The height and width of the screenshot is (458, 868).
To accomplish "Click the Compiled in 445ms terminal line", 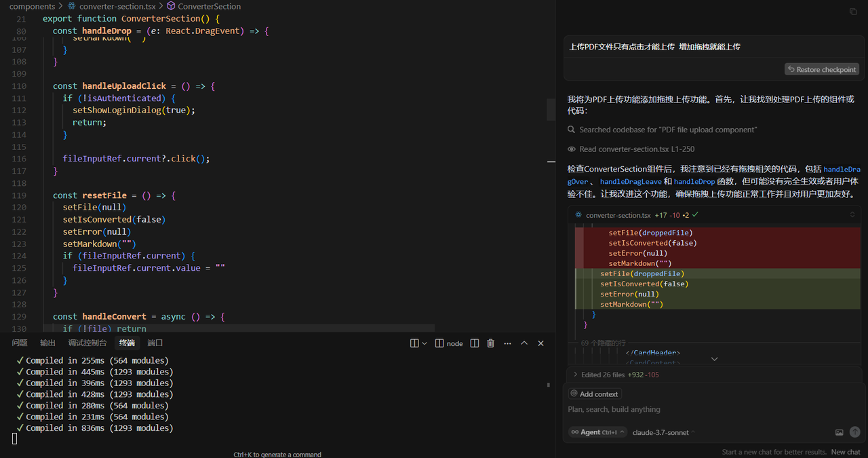I will coord(95,372).
